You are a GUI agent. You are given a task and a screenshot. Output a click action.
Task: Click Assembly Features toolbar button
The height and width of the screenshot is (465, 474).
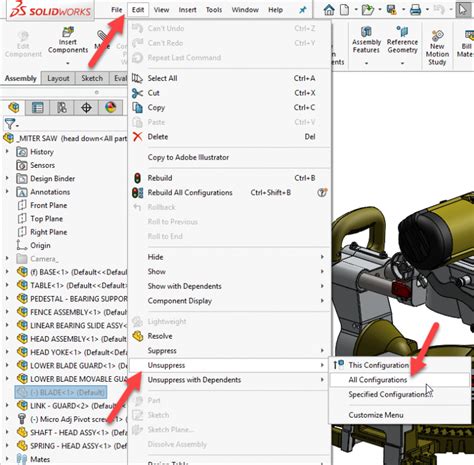pyautogui.click(x=366, y=40)
